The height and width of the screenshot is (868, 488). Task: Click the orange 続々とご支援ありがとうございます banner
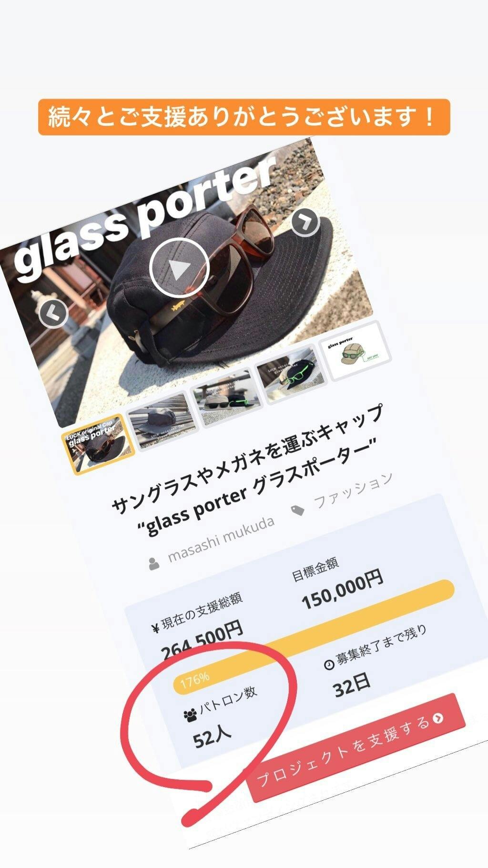[244, 117]
